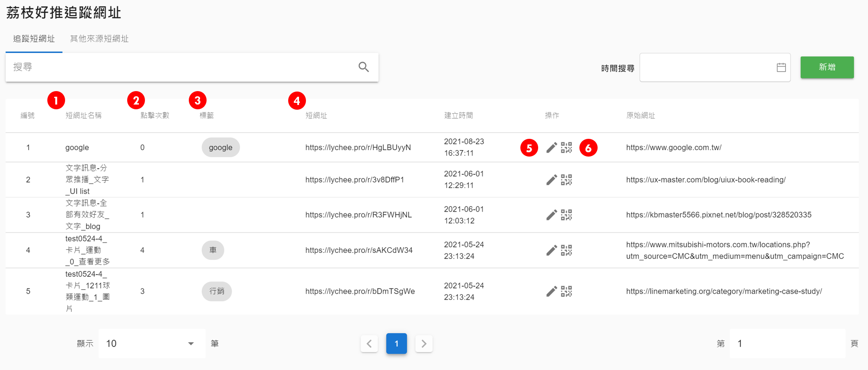Go to the next page arrow
The width and height of the screenshot is (868, 370).
pos(424,344)
